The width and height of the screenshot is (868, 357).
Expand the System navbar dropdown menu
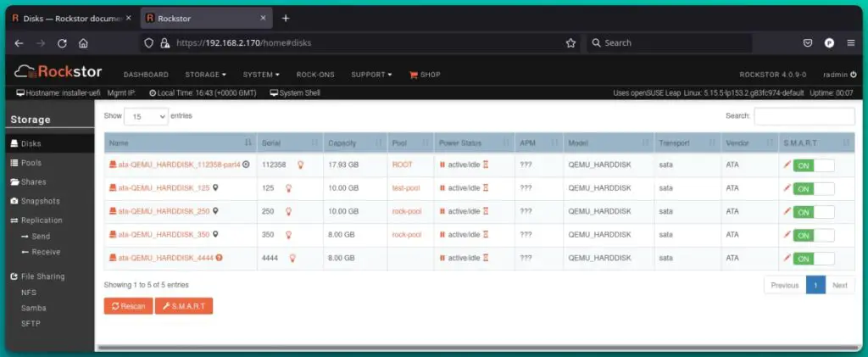point(260,75)
